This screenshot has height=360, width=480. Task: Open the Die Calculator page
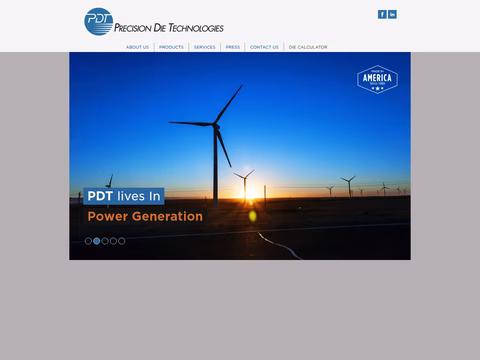[308, 47]
